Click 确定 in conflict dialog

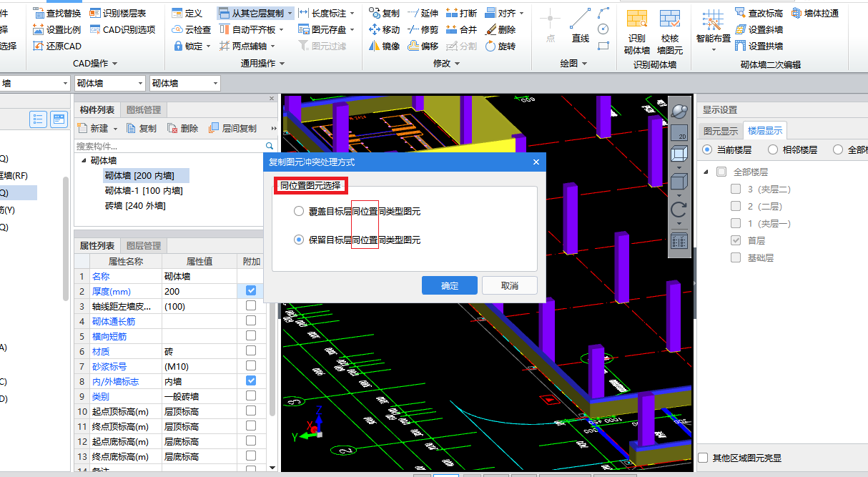point(450,285)
